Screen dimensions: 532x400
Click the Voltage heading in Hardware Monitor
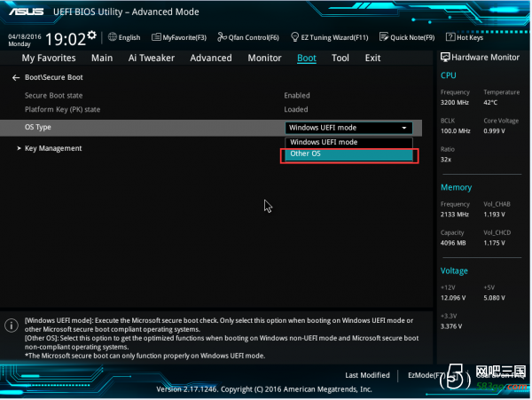tap(454, 271)
